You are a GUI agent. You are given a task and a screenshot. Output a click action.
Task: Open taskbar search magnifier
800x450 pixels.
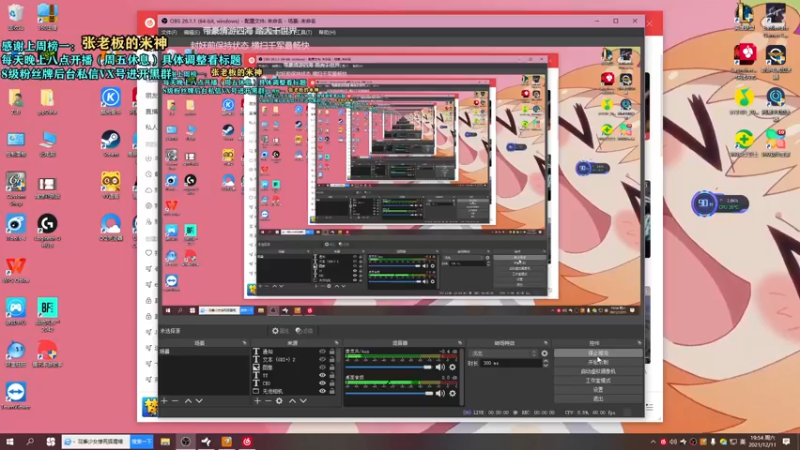(30, 441)
